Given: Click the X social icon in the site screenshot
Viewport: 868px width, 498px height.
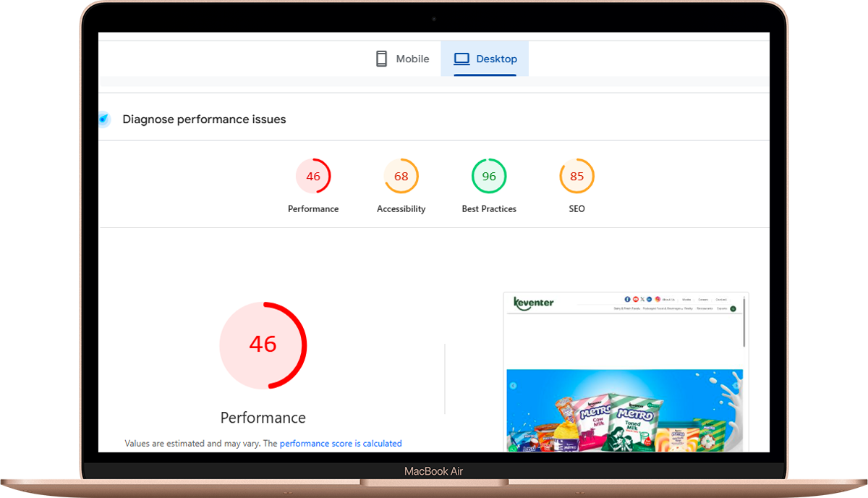Looking at the screenshot, I should 642,299.
